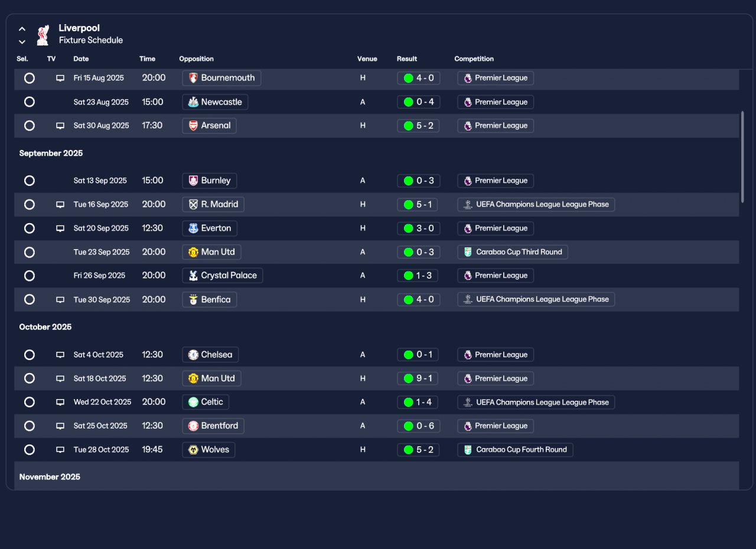Click the Bournemouth club badge
Image resolution: width=756 pixels, height=549 pixels.
[x=193, y=78]
